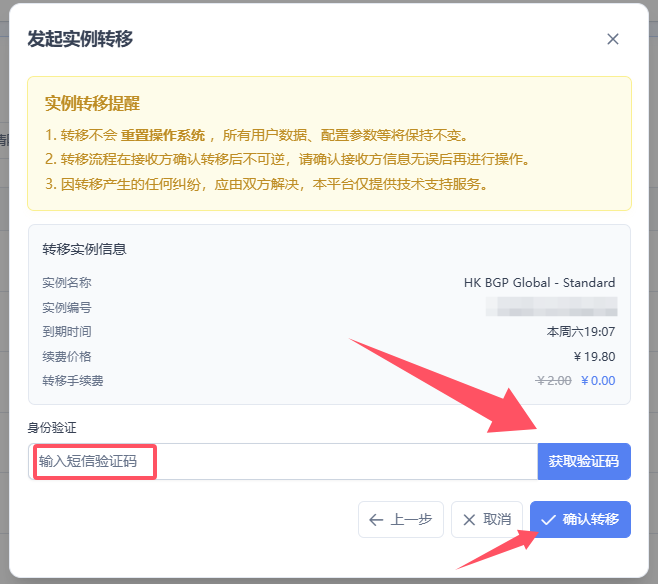Click the X icon on 取消 button
This screenshot has height=584, width=658.
(x=468, y=520)
